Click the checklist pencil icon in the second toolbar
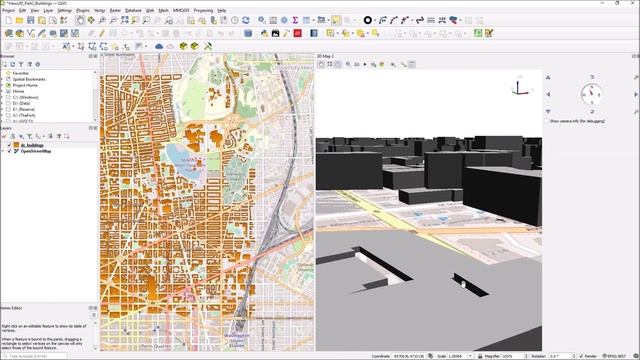Image resolution: width=640 pixels, height=360 pixels. click(x=489, y=33)
